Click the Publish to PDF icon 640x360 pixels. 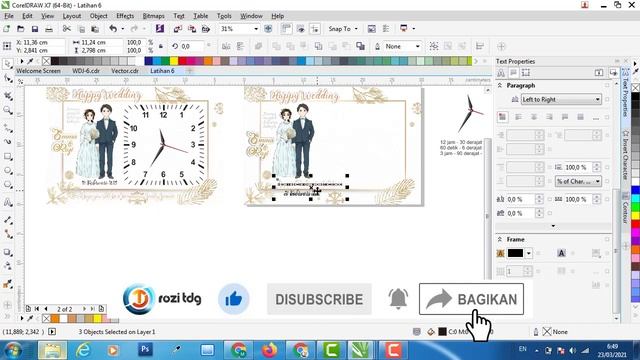206,29
